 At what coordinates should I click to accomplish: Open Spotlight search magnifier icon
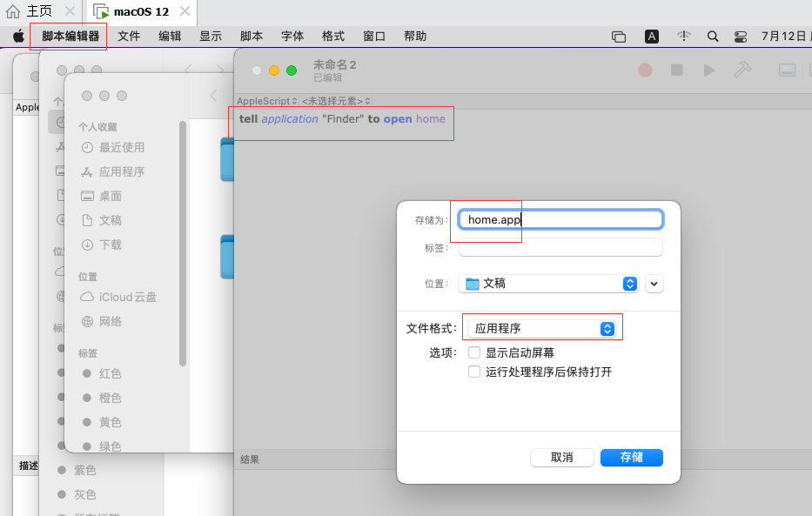(713, 37)
